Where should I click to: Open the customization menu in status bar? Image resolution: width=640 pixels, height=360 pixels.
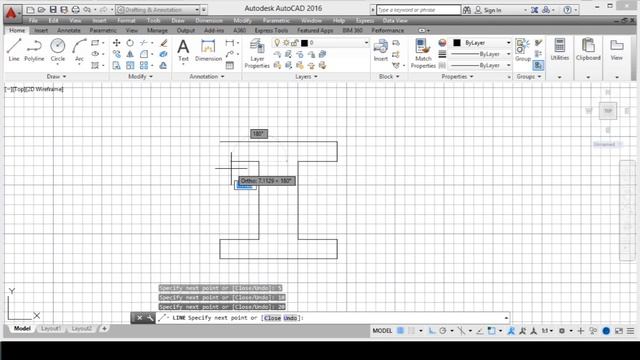631,331
